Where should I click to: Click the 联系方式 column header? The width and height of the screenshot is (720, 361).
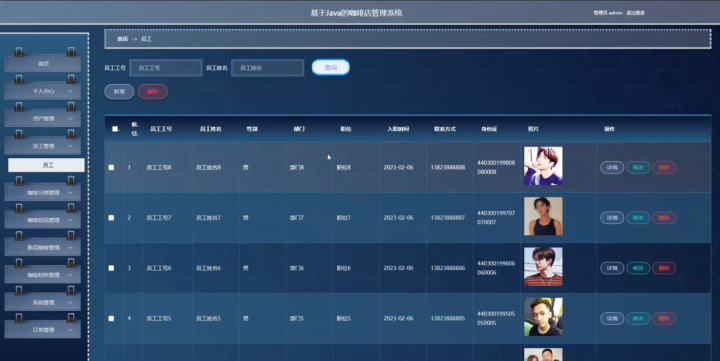(x=445, y=129)
